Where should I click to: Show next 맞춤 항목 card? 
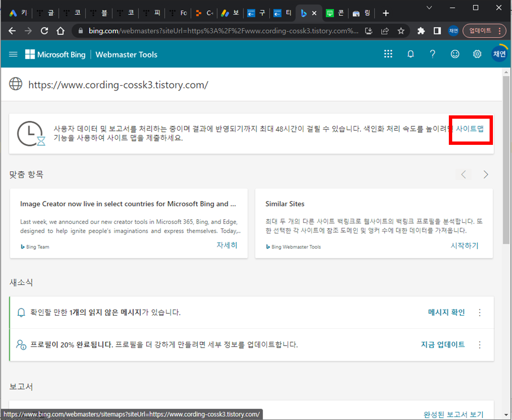pos(485,174)
